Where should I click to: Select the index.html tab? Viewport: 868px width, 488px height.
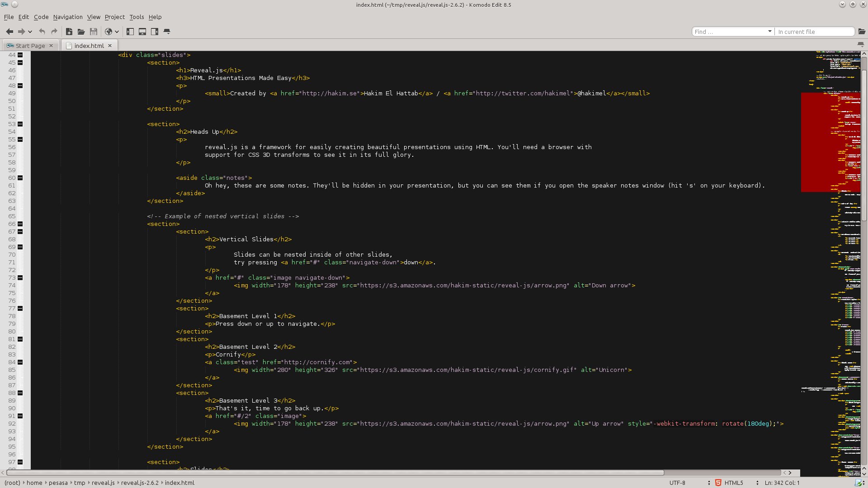89,46
